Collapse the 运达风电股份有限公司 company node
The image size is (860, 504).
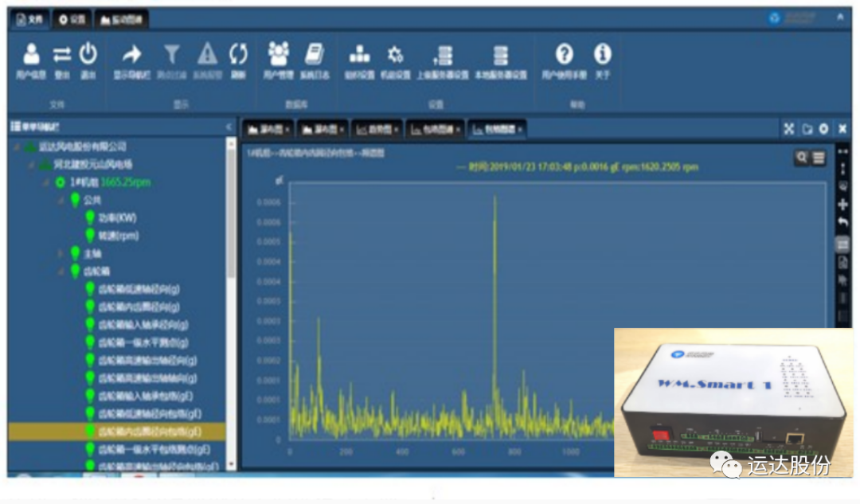pos(17,147)
